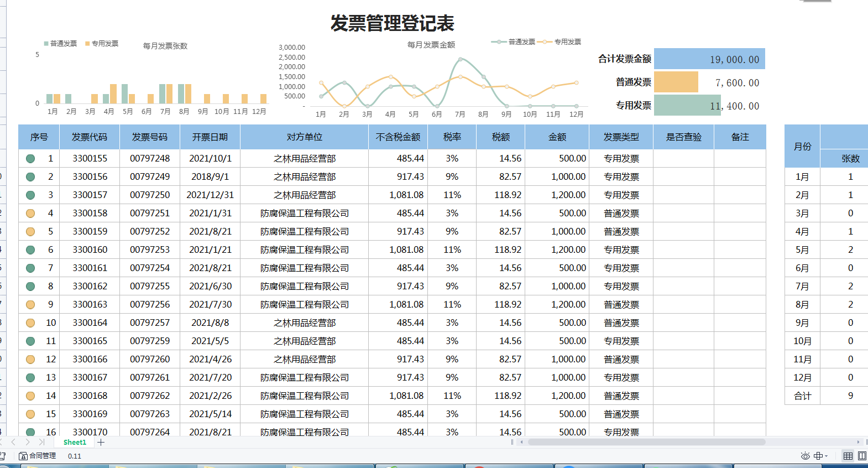Add a new sheet with the plus icon

101,442
